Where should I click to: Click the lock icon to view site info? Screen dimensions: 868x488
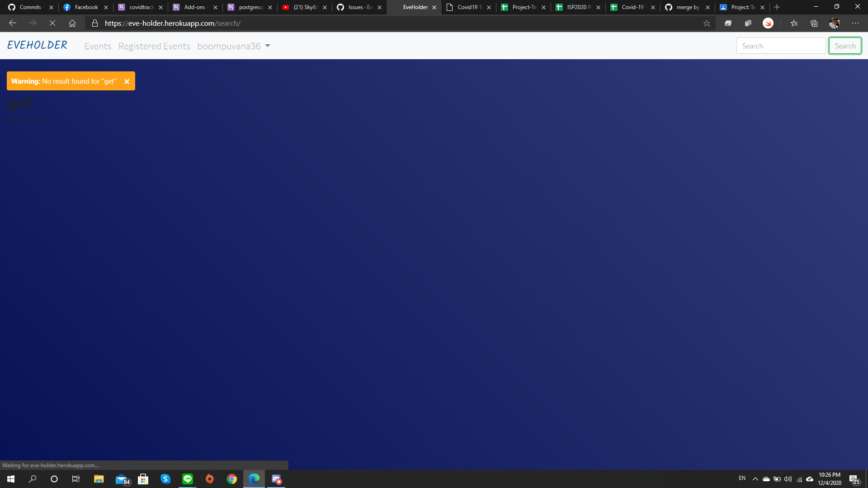(94, 23)
